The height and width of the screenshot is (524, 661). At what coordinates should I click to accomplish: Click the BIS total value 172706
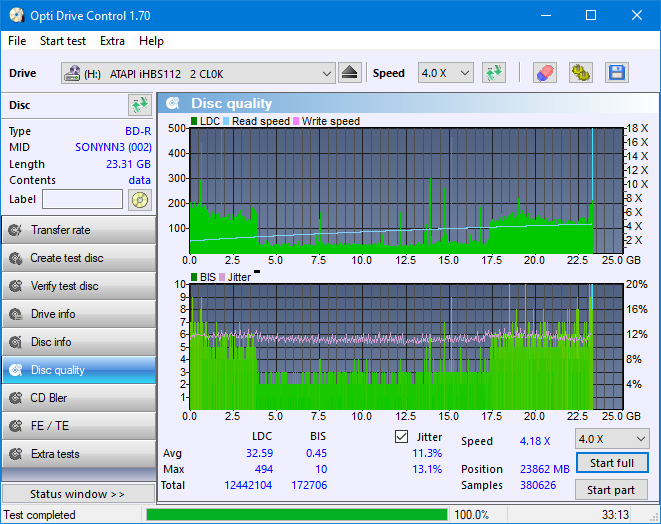coord(309,485)
